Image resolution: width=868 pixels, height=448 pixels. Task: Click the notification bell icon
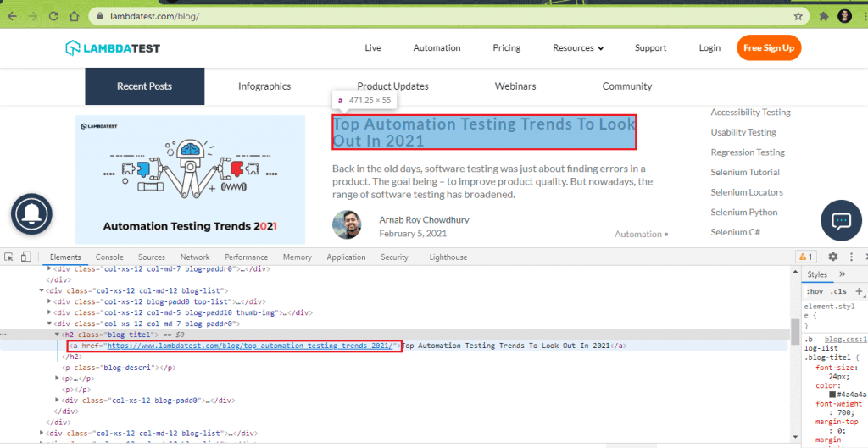point(31,215)
